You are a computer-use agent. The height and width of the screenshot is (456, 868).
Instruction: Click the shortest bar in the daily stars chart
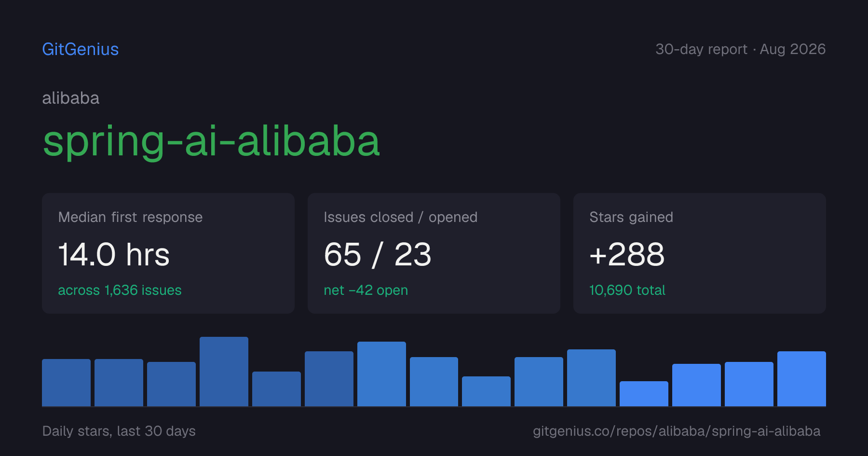coord(644,394)
